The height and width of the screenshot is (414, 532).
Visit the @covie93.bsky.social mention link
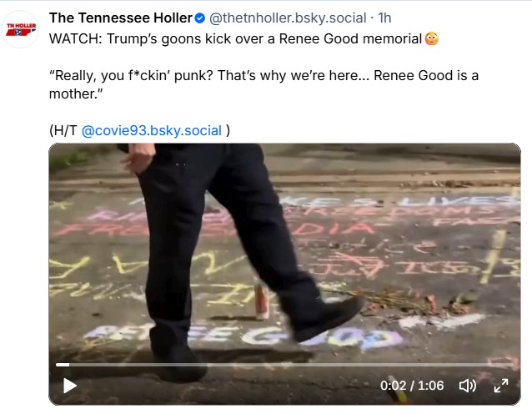[152, 130]
